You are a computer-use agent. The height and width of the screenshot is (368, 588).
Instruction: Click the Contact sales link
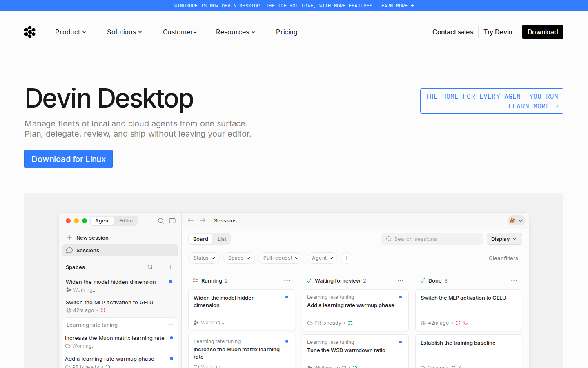pyautogui.click(x=453, y=32)
